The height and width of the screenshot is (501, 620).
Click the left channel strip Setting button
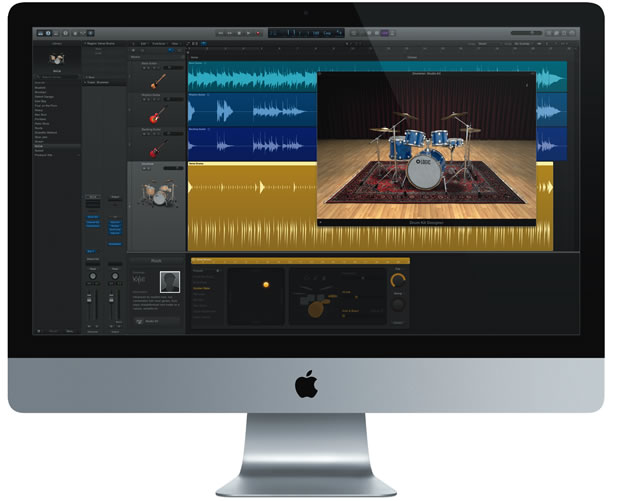93,197
